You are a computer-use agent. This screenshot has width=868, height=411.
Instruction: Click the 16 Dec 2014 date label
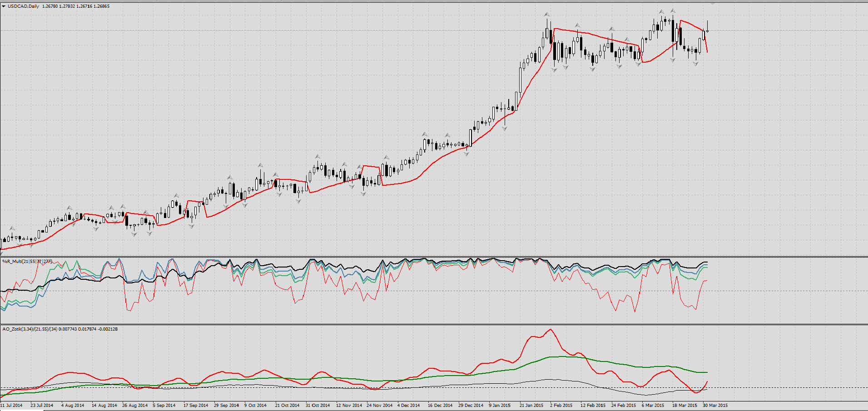440,406
